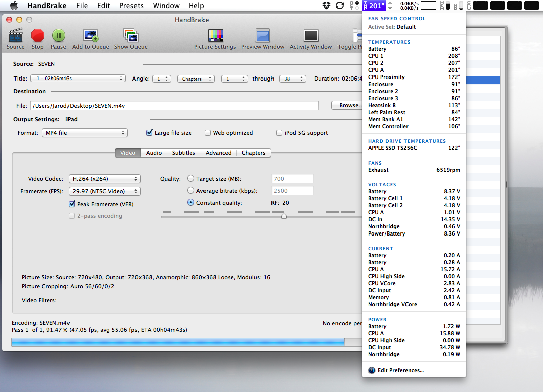Click the Exhaust fan 6519rpm row
This screenshot has width=543, height=392.
tap(414, 170)
